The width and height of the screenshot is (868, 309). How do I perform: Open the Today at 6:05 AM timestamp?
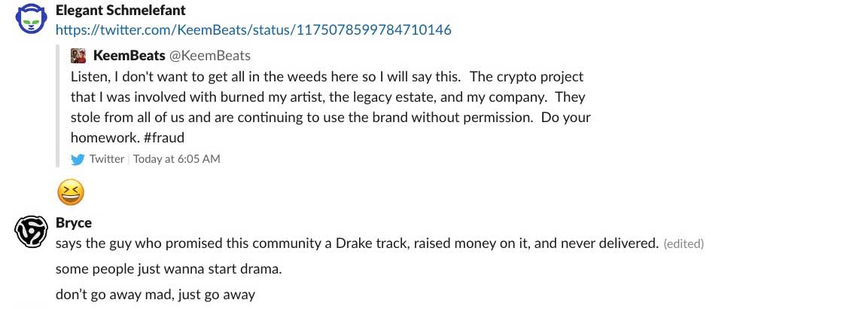pyautogui.click(x=177, y=159)
